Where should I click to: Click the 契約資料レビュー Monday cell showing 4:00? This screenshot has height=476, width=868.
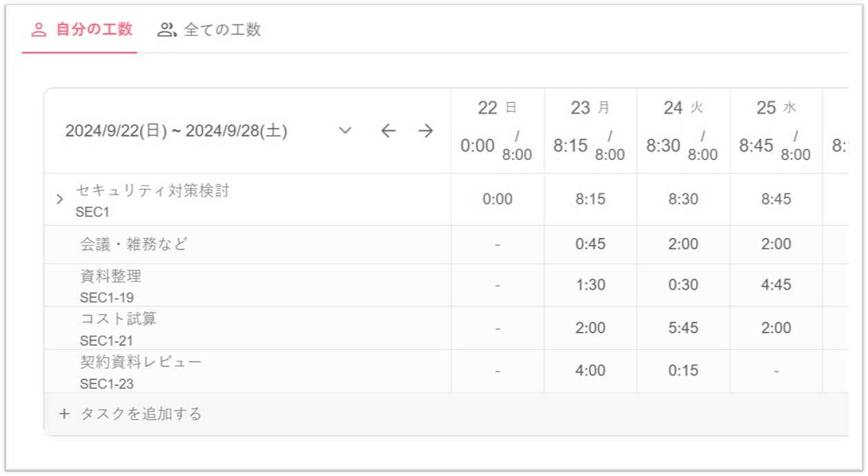(590, 370)
